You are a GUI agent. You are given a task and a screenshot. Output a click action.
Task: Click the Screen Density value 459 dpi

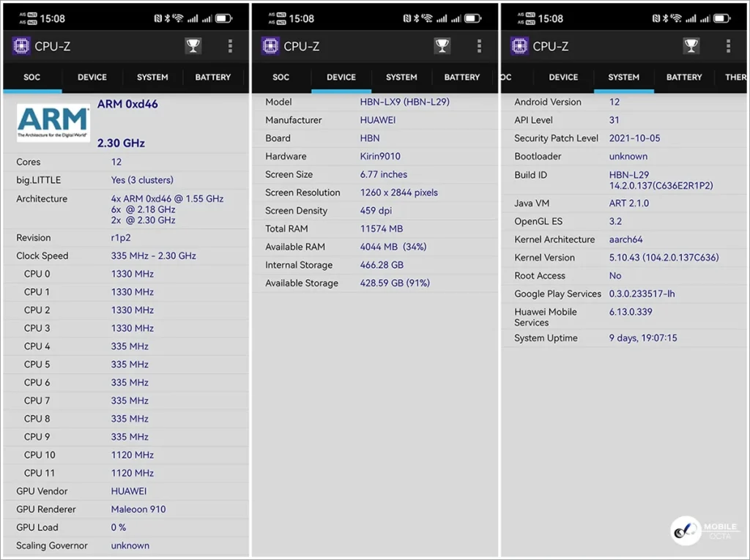[376, 211]
